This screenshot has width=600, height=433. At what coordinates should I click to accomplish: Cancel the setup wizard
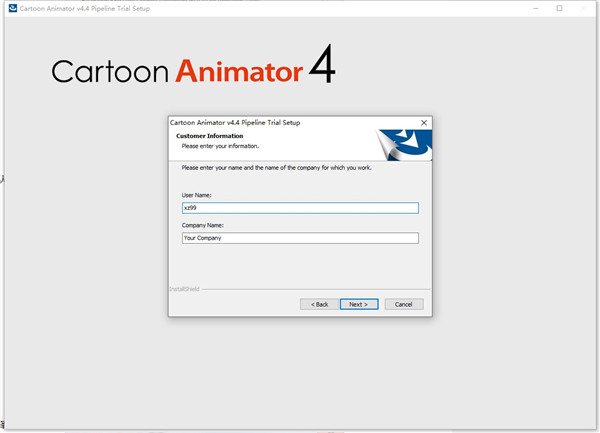tap(404, 304)
